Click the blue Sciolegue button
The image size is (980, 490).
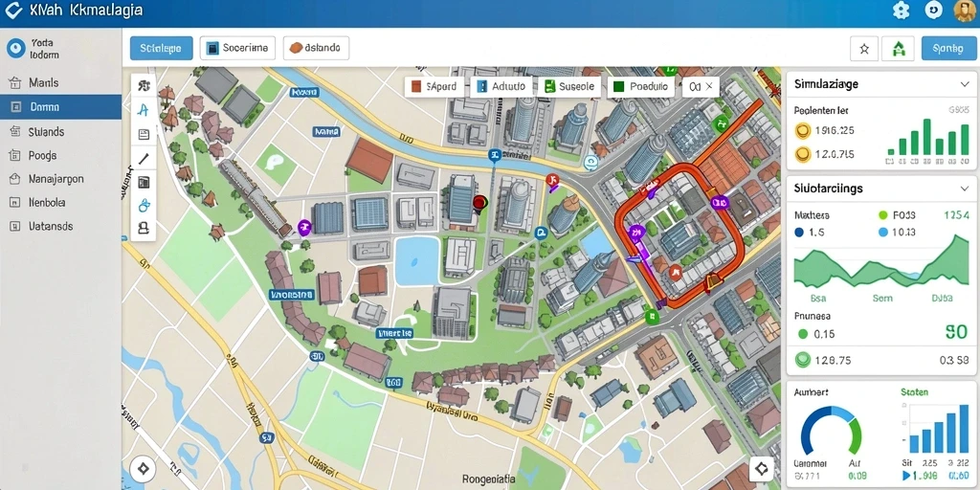(161, 48)
